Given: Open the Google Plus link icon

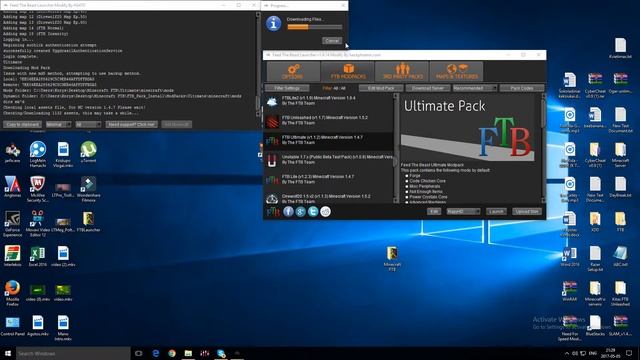Looking at the screenshot, I should point(301,211).
